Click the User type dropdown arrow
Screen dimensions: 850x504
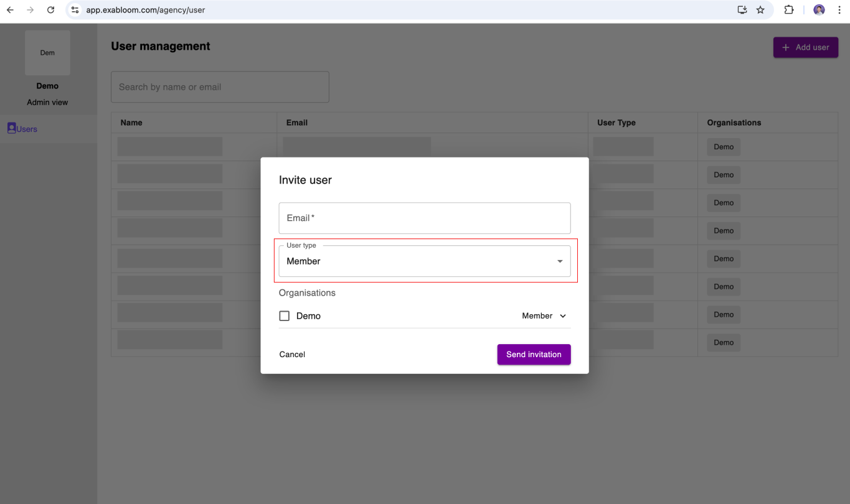[559, 261]
